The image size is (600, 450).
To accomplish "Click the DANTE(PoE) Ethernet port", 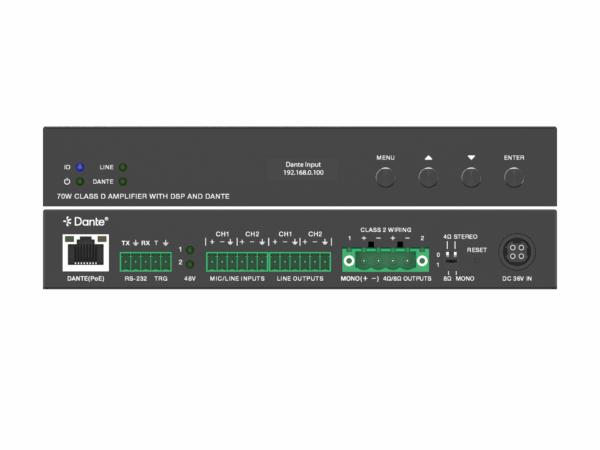I will pos(85,255).
